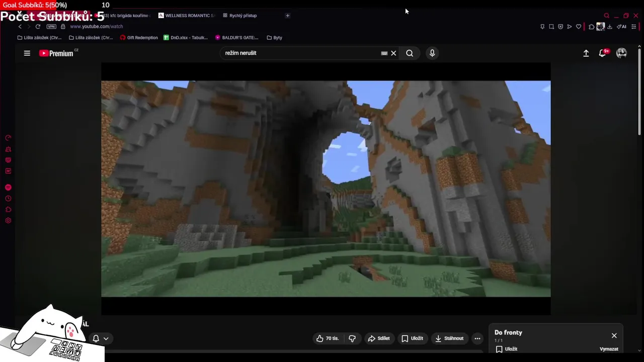Open the DnD.xlsx bookmark
644x362 pixels.
pos(186,38)
